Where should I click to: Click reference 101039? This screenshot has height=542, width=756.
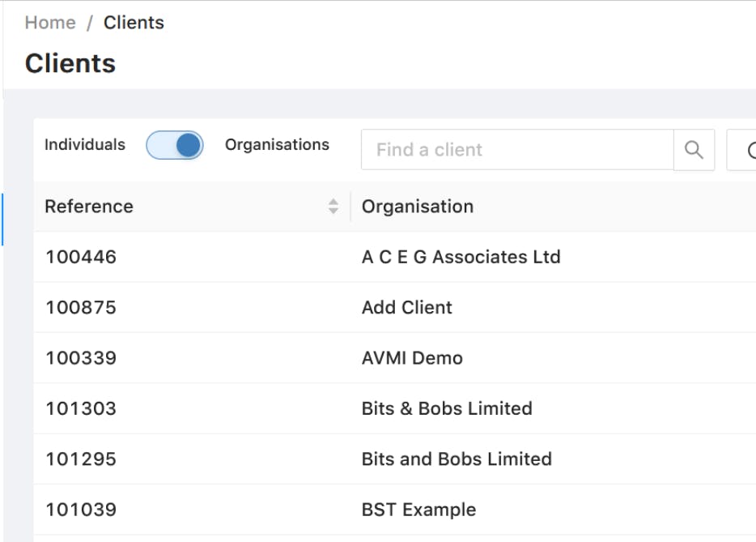pyautogui.click(x=81, y=510)
